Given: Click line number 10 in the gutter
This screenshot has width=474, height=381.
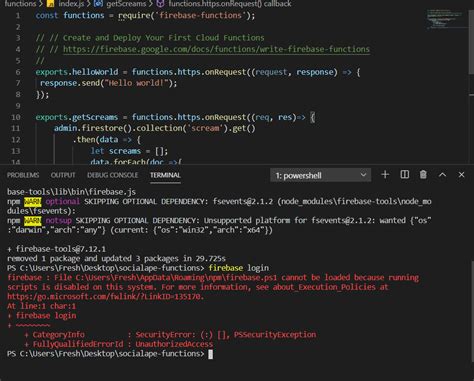Looking at the screenshot, I should click(16, 117).
